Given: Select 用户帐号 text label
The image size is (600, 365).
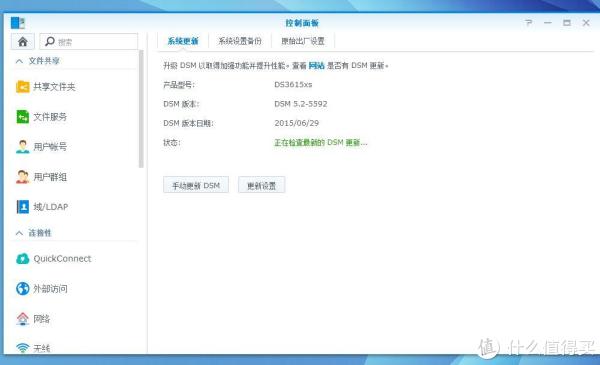Looking at the screenshot, I should pyautogui.click(x=50, y=147).
